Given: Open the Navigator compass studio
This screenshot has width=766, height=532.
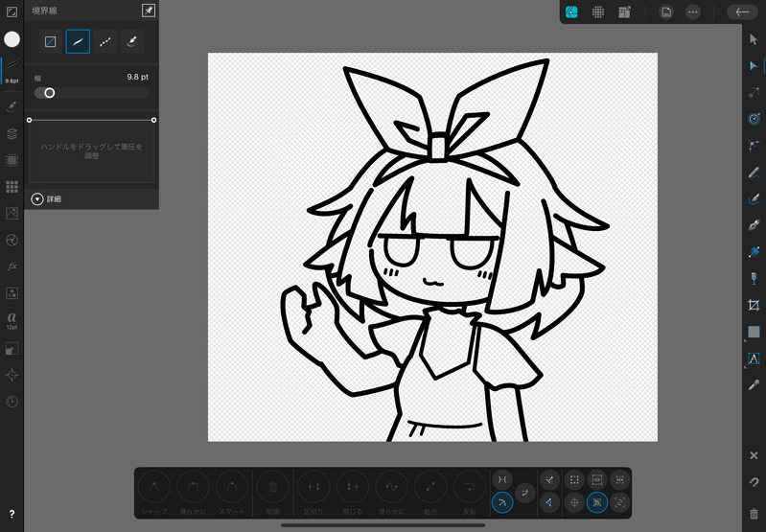Looking at the screenshot, I should tap(12, 375).
